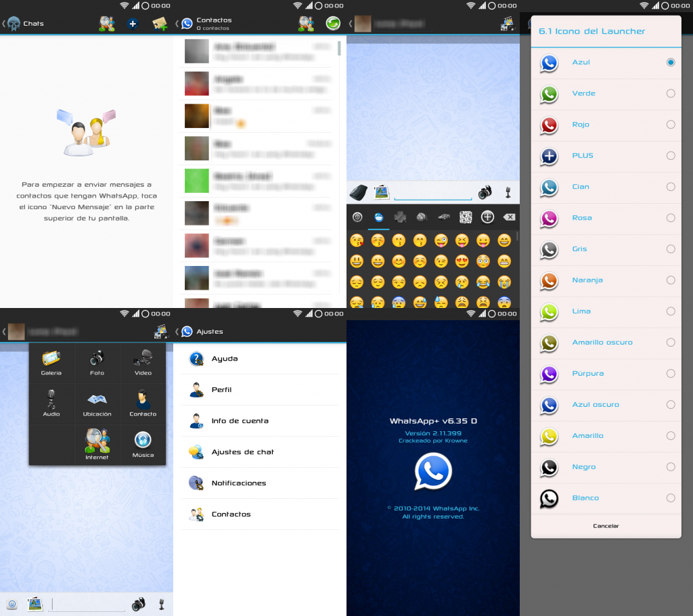Share location via Ubicación

click(97, 403)
